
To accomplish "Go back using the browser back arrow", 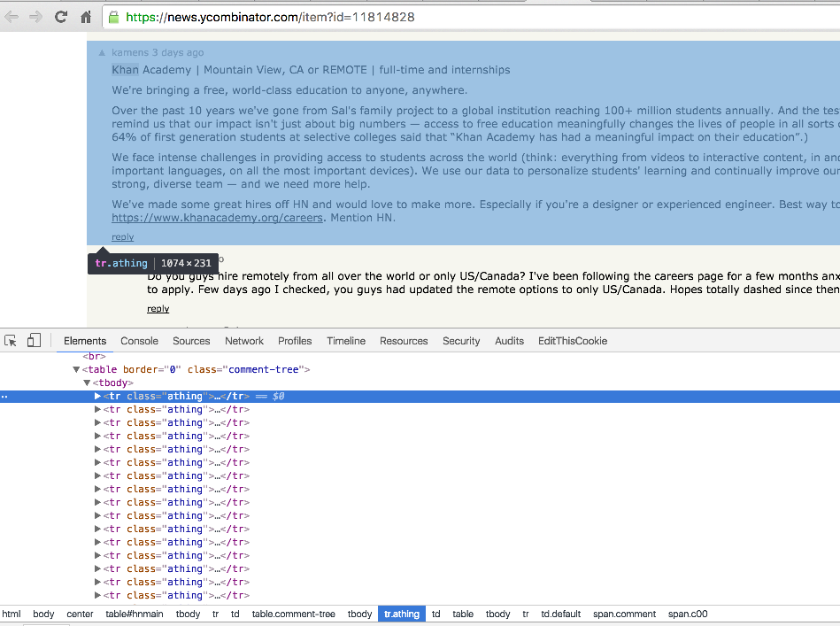I will [x=12, y=17].
